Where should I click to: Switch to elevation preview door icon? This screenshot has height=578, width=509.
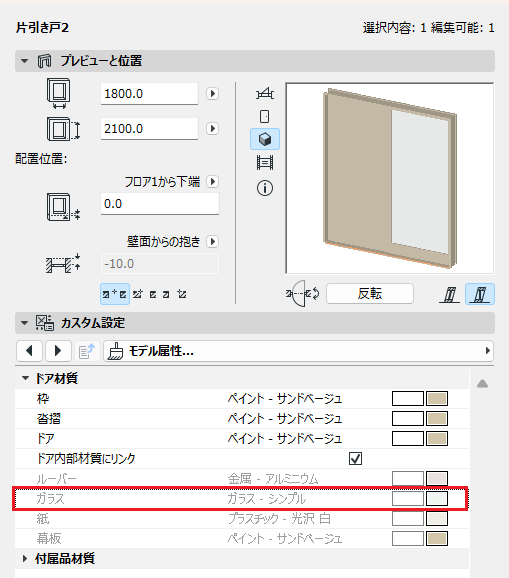click(x=265, y=116)
